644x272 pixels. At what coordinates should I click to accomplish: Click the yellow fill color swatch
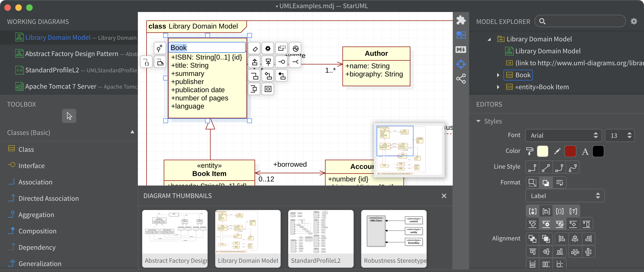[x=542, y=151]
